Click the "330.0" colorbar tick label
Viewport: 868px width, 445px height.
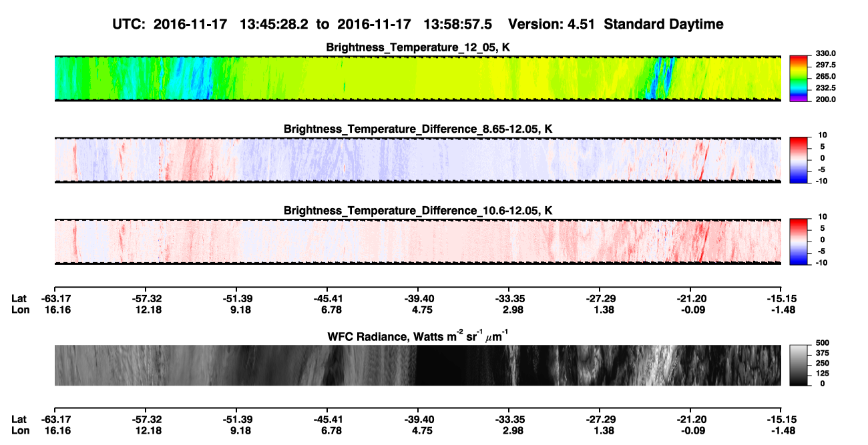[826, 53]
